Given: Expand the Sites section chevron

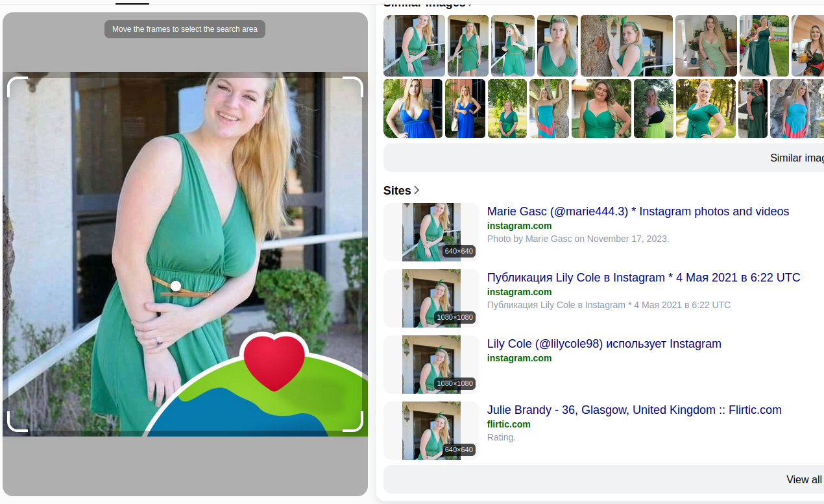Looking at the screenshot, I should tap(417, 190).
